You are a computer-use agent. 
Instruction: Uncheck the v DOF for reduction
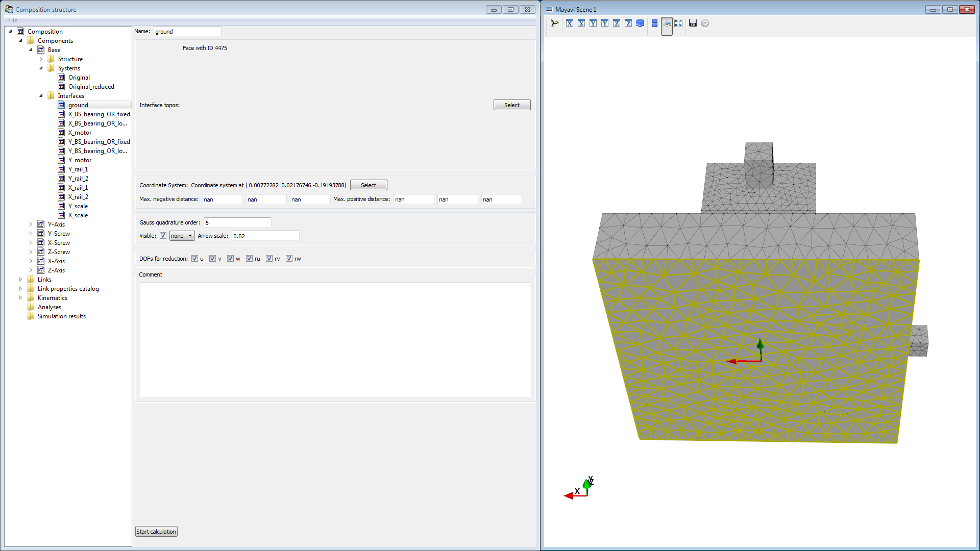[x=212, y=259]
